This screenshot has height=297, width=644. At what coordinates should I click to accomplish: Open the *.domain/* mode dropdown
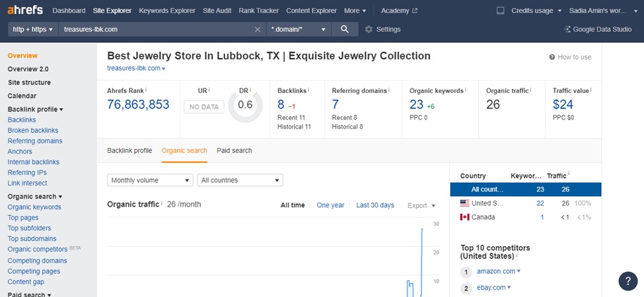tap(299, 29)
